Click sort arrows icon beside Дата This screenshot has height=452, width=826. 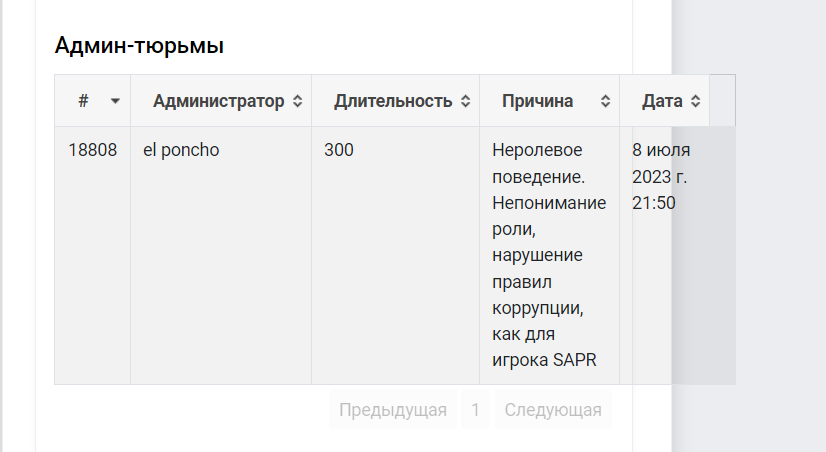pyautogui.click(x=695, y=101)
